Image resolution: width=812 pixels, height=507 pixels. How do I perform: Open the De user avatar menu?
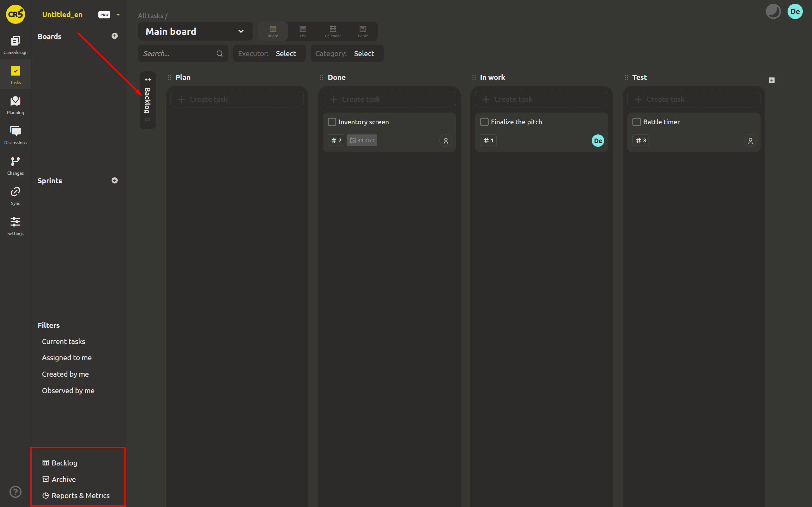point(795,11)
